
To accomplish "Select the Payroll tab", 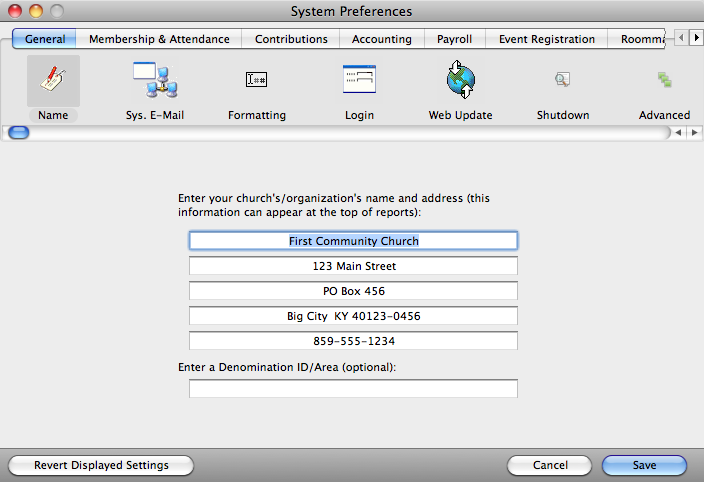I will click(x=455, y=39).
